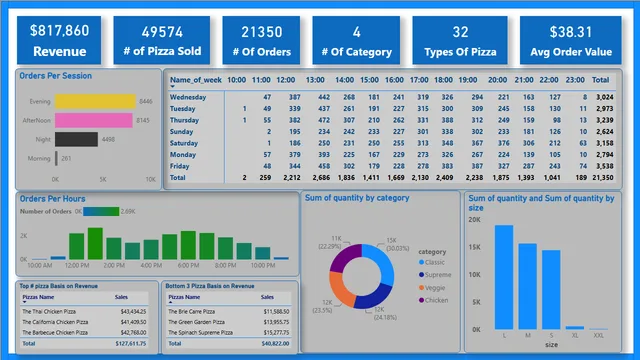
Task: Select the # of Pizza Sold card
Action: pyautogui.click(x=162, y=40)
